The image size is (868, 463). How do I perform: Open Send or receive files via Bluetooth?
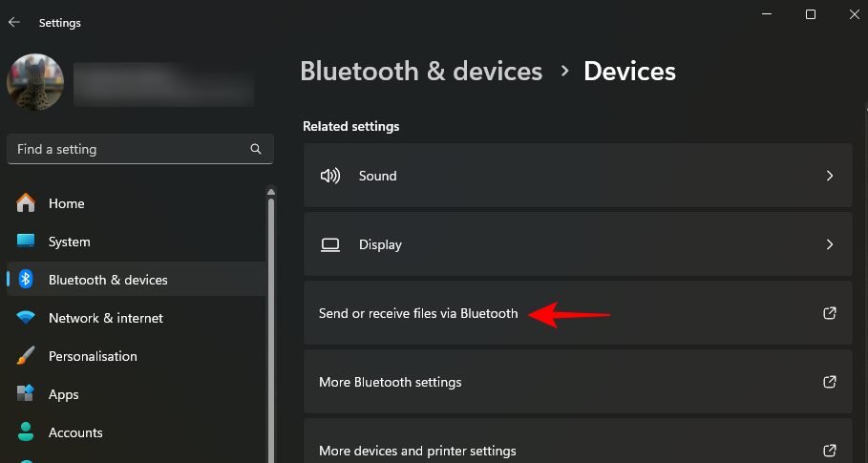coord(418,313)
